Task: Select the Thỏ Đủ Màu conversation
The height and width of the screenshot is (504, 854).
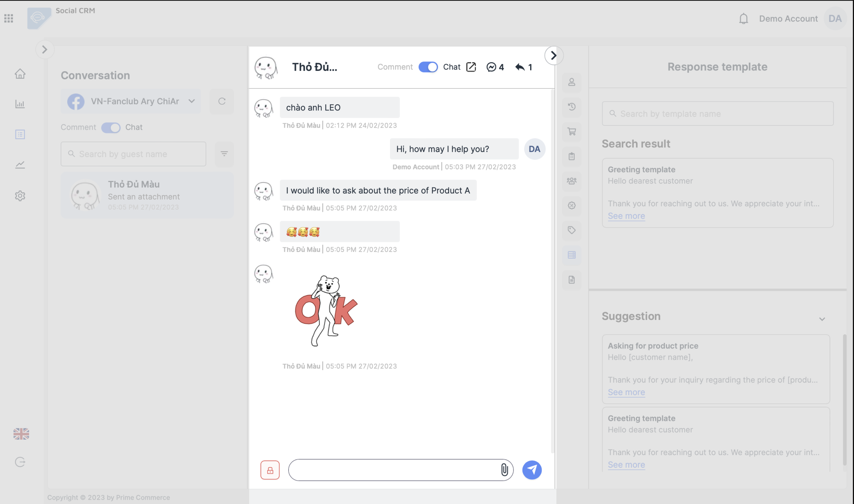Action: (x=147, y=195)
